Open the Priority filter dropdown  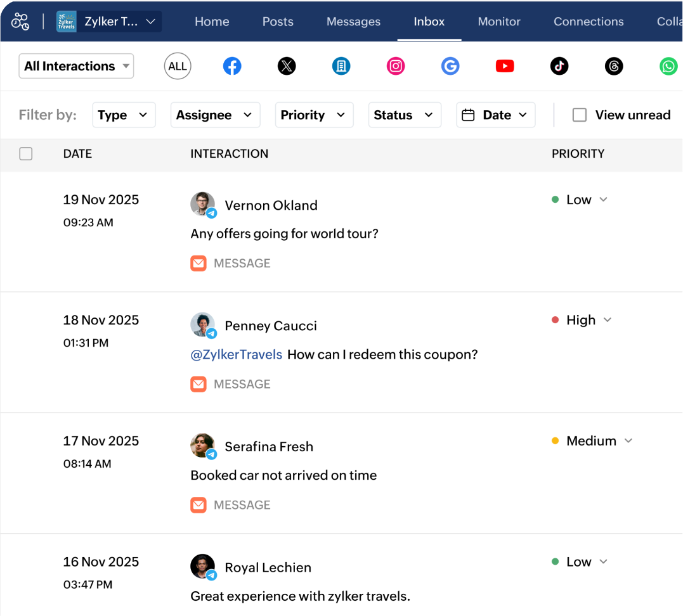coord(314,115)
